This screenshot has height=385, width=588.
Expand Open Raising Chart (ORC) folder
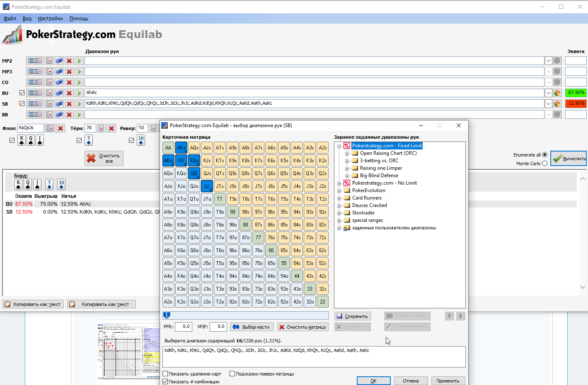coord(347,153)
